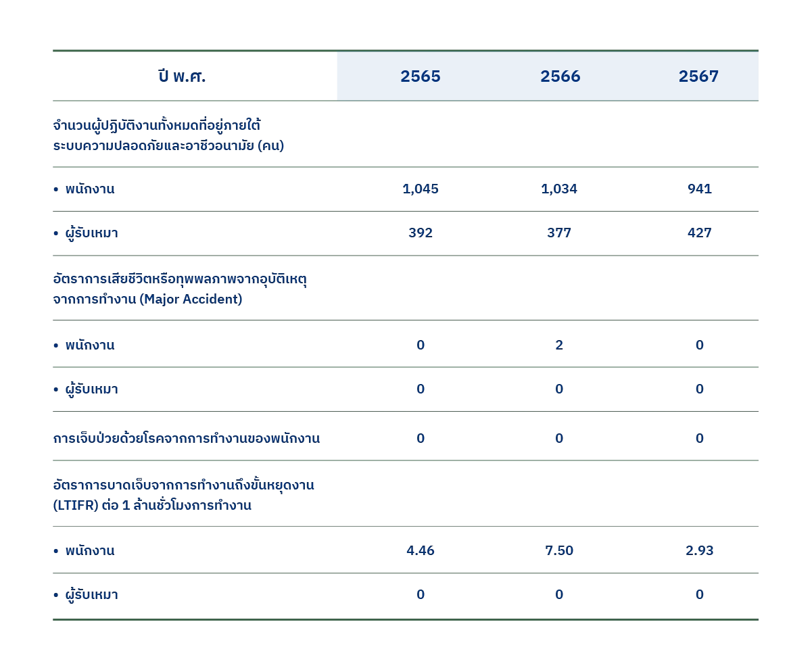812x670 pixels.
Task: Click the 2565 employee headcount value in first section
Action: click(421, 190)
